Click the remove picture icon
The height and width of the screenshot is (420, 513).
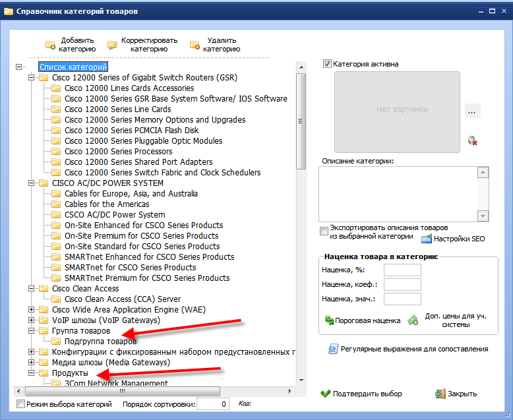click(x=472, y=140)
